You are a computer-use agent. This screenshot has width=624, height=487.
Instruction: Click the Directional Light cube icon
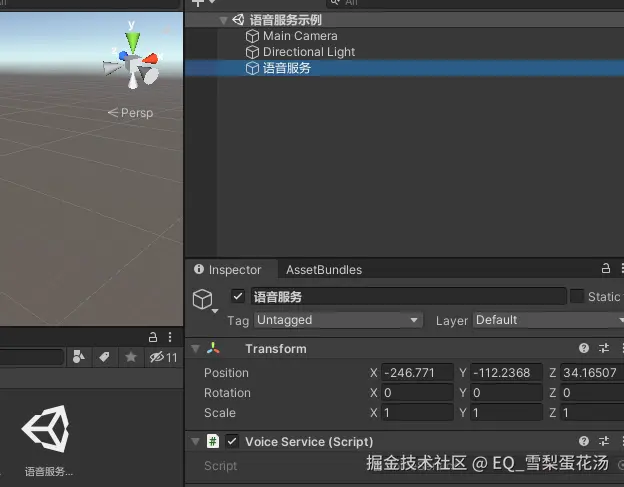point(252,52)
